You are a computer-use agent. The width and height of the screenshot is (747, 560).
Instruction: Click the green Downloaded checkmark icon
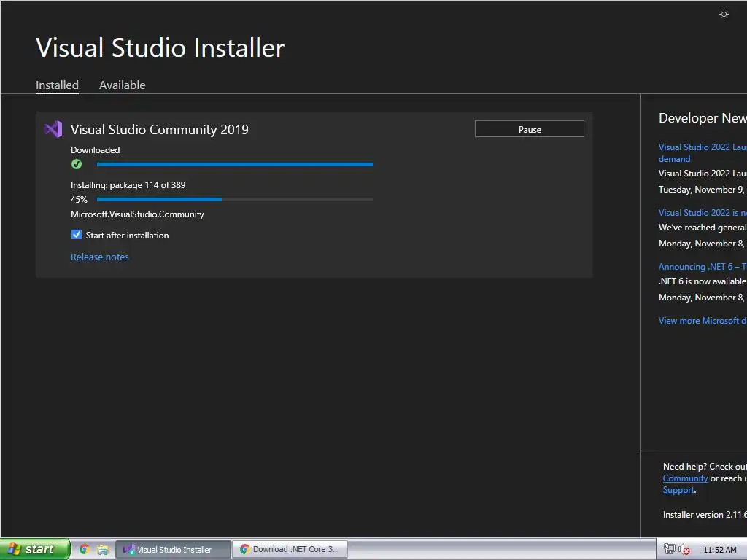(76, 164)
